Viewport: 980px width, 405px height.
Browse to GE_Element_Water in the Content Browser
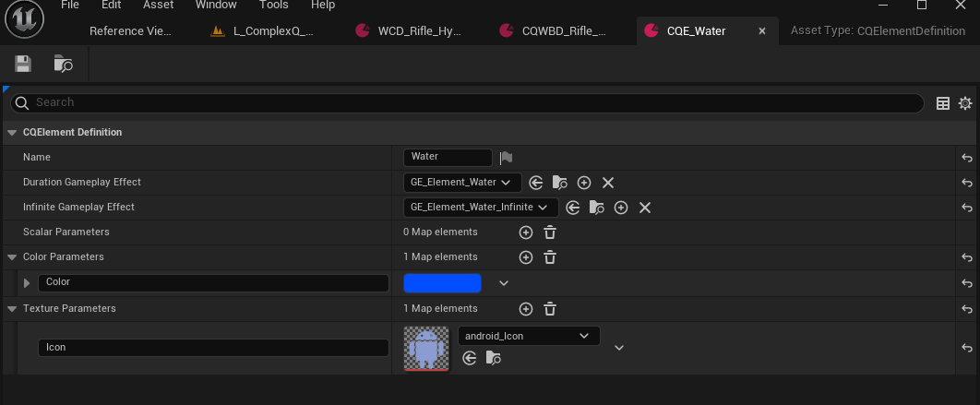pos(560,183)
